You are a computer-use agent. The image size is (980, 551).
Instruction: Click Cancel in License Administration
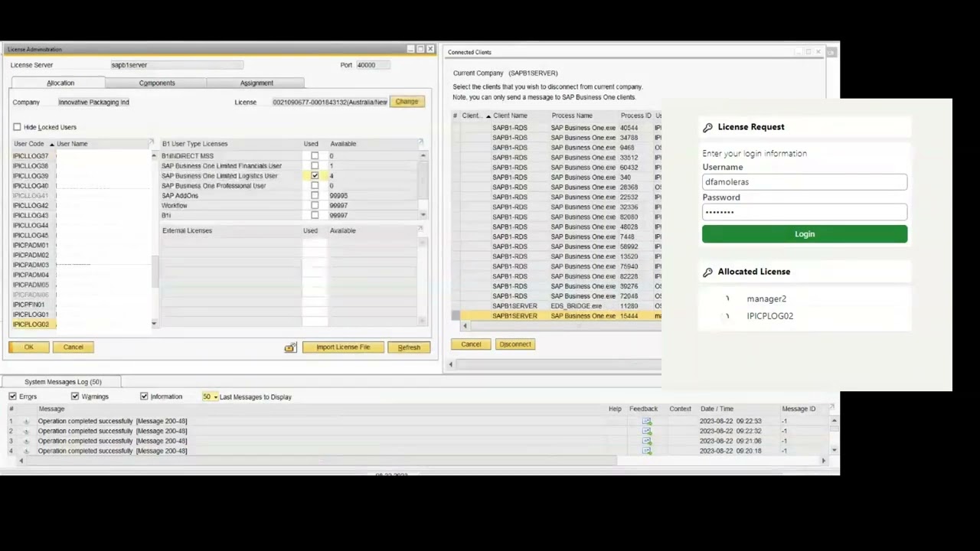point(73,347)
